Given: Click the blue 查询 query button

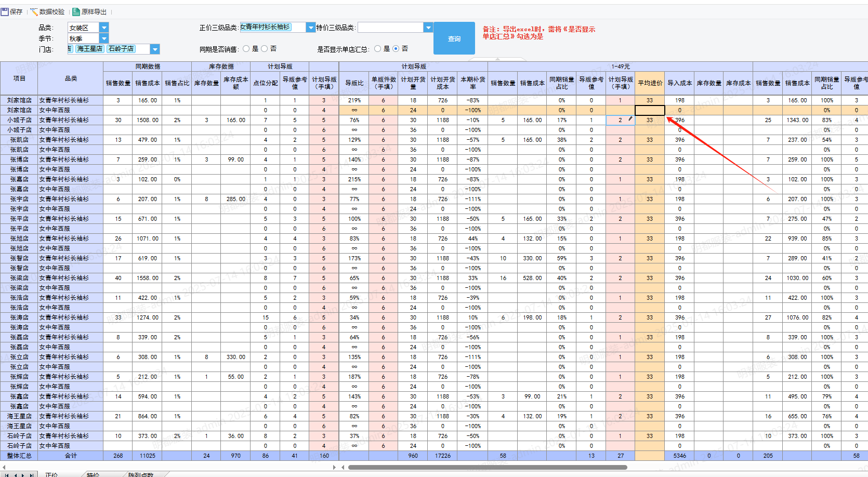Looking at the screenshot, I should click(454, 38).
